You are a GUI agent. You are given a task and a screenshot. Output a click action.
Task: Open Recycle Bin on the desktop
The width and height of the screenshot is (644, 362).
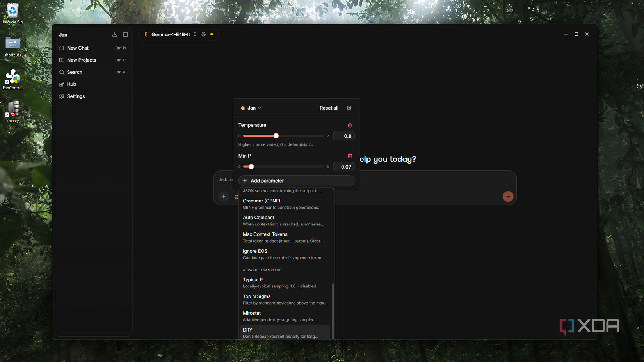click(12, 14)
